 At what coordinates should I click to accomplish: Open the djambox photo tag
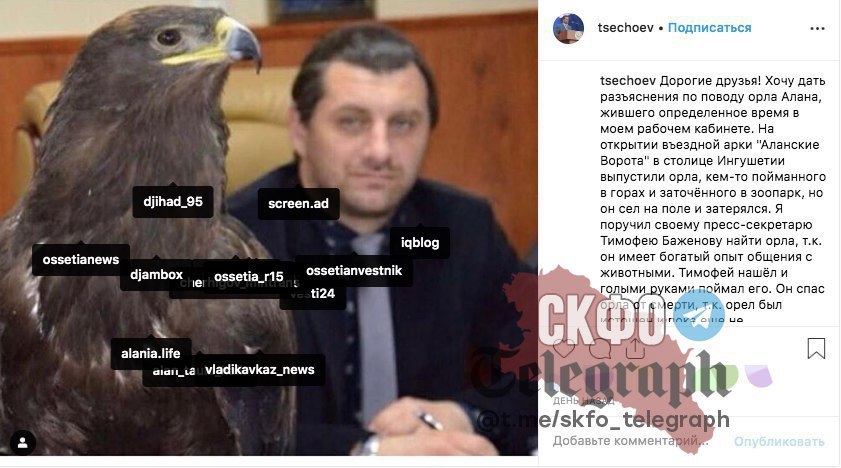[157, 274]
